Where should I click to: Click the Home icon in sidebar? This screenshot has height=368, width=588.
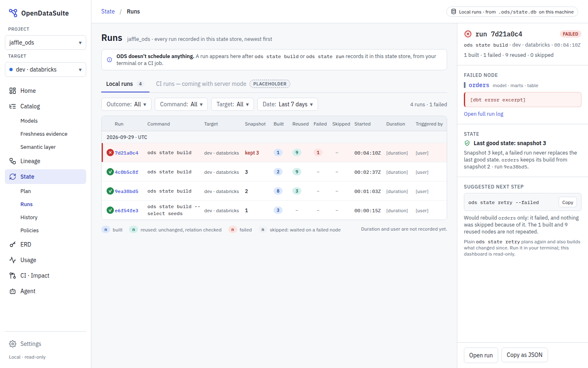[x=13, y=91]
